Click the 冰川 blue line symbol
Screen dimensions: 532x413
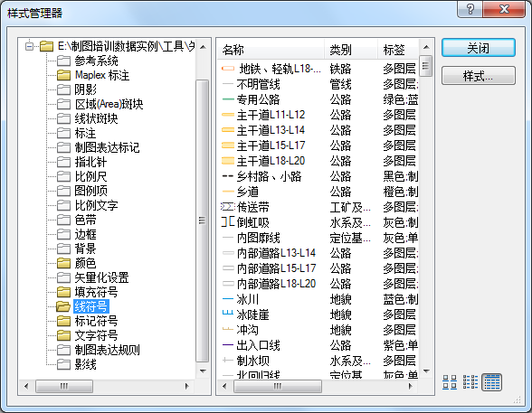228,299
